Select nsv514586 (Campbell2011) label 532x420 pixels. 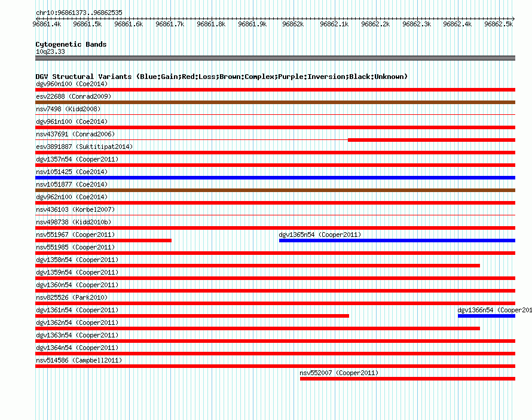pyautogui.click(x=79, y=360)
